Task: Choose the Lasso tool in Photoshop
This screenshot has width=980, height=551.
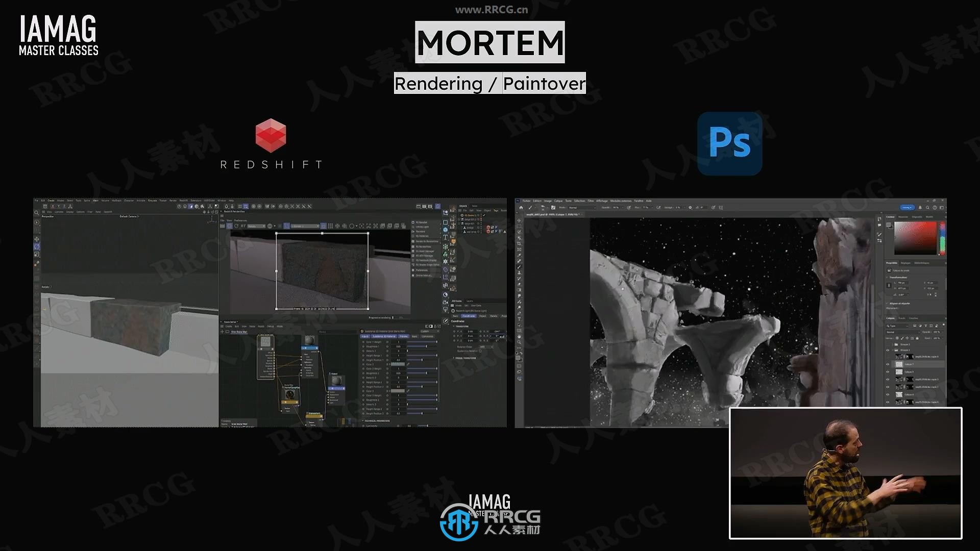Action: point(520,232)
